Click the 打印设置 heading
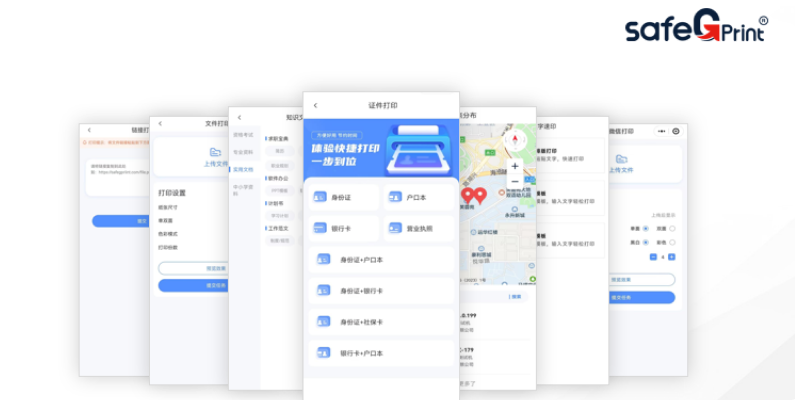Viewport: 800px width, 400px height. pyautogui.click(x=172, y=193)
